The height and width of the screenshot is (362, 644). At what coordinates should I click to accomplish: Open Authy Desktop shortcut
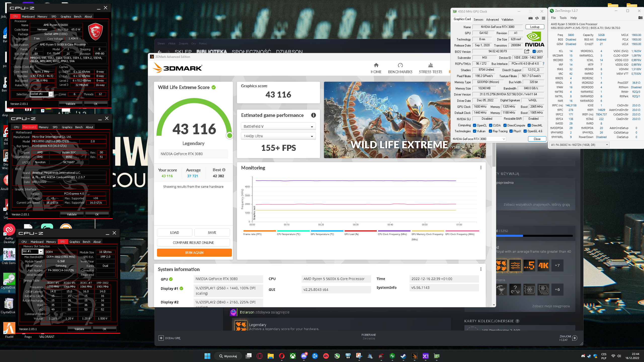coord(9,234)
